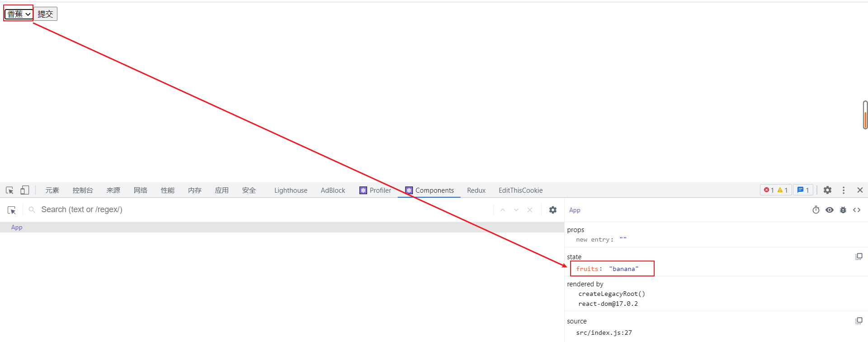This screenshot has width=868, height=342.
Task: Open the 性能 tab
Action: tap(168, 190)
